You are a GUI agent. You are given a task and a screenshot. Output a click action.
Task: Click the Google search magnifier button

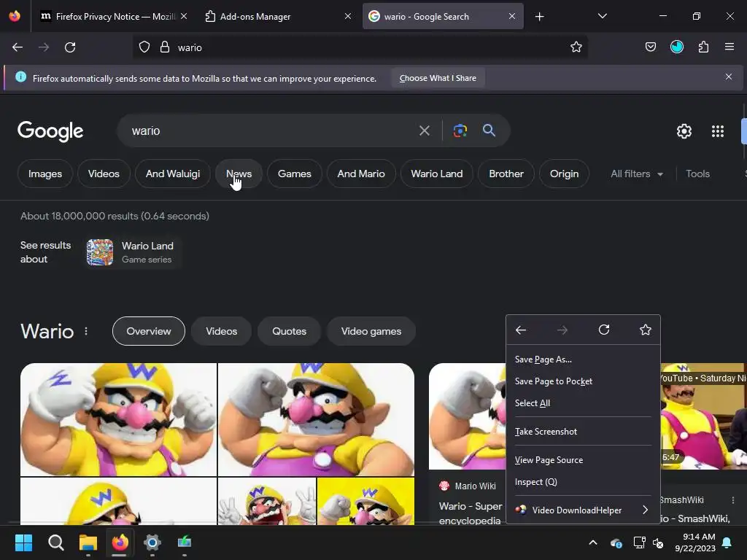[x=489, y=130]
